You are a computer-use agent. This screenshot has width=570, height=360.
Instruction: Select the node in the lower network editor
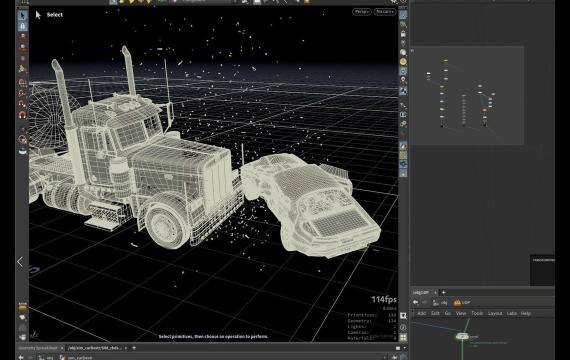point(462,336)
